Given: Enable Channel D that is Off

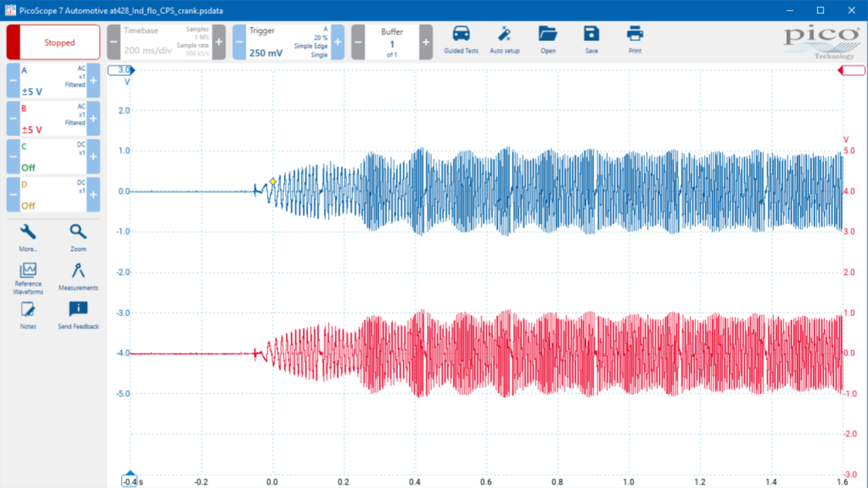Looking at the screenshot, I should [53, 195].
